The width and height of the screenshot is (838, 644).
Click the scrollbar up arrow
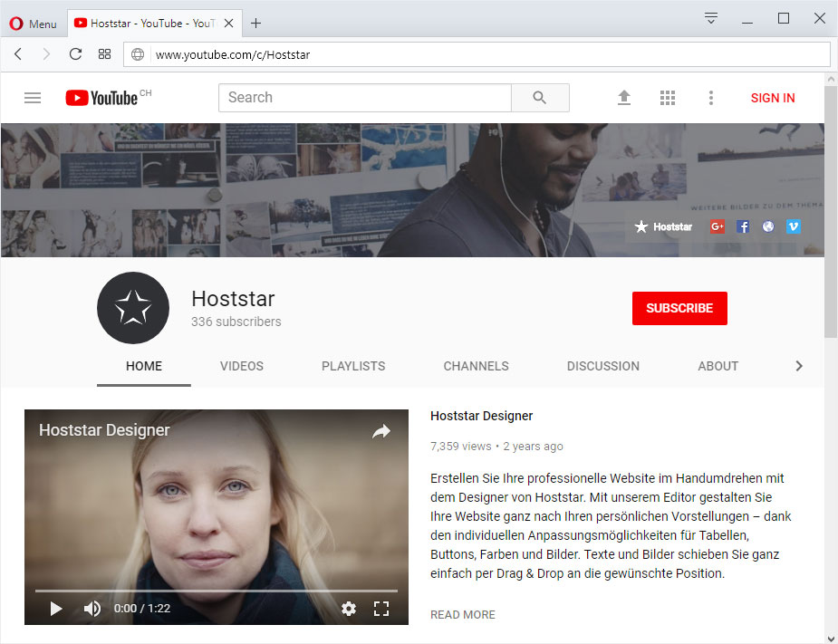[x=831, y=79]
